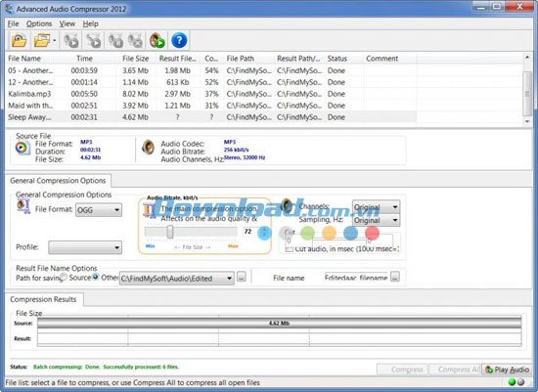Click the green status light indicator
The image size is (538, 392).
click(x=513, y=382)
